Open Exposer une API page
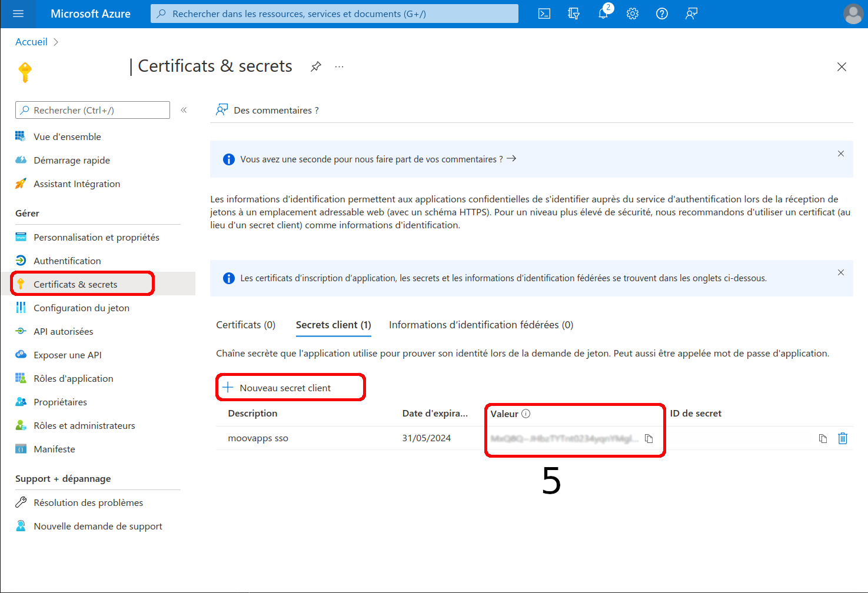868x593 pixels. pos(67,355)
